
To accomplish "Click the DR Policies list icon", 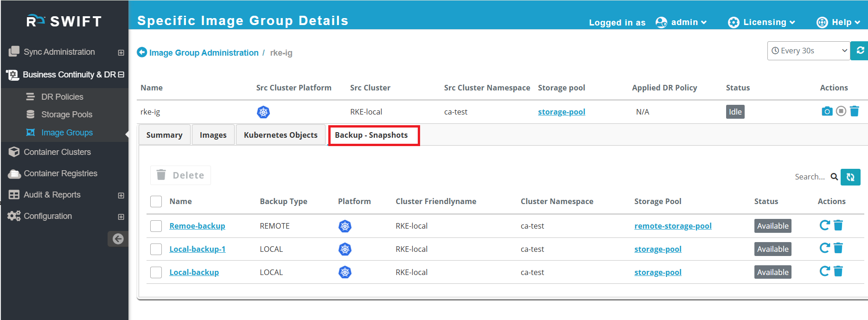I will 31,96.
